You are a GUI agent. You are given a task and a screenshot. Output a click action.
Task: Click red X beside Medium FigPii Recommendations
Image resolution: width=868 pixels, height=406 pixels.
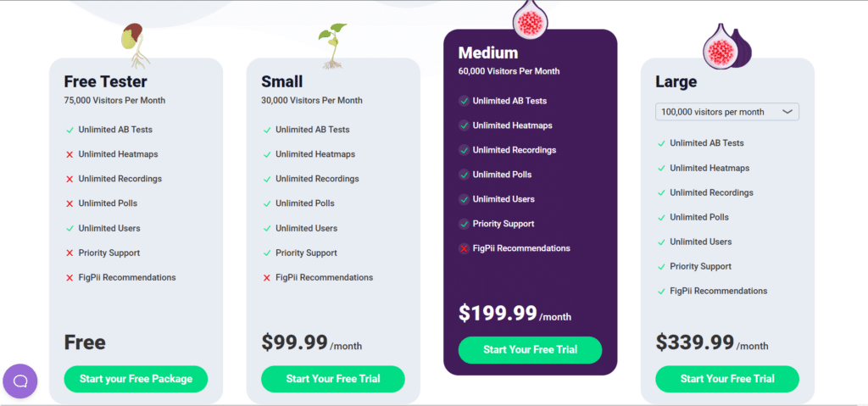pos(464,248)
